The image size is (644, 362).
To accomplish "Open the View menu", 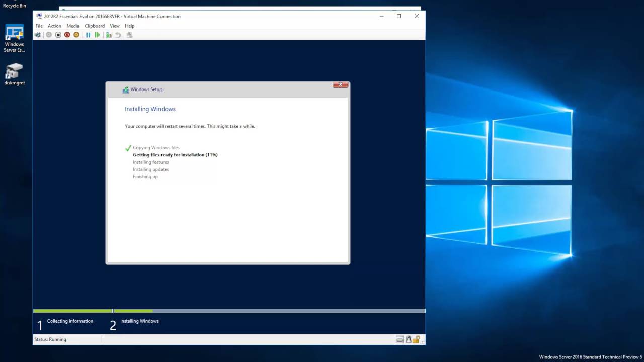I will click(x=115, y=26).
